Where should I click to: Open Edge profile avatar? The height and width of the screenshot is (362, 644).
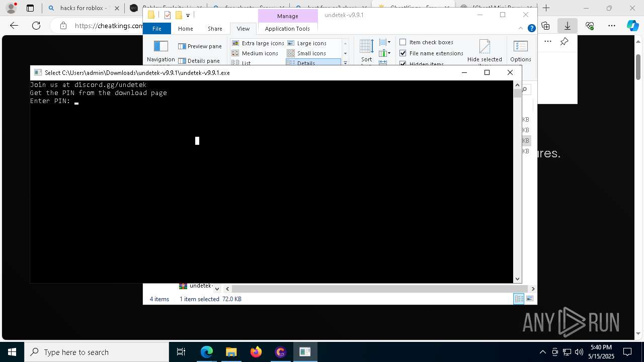pyautogui.click(x=11, y=8)
